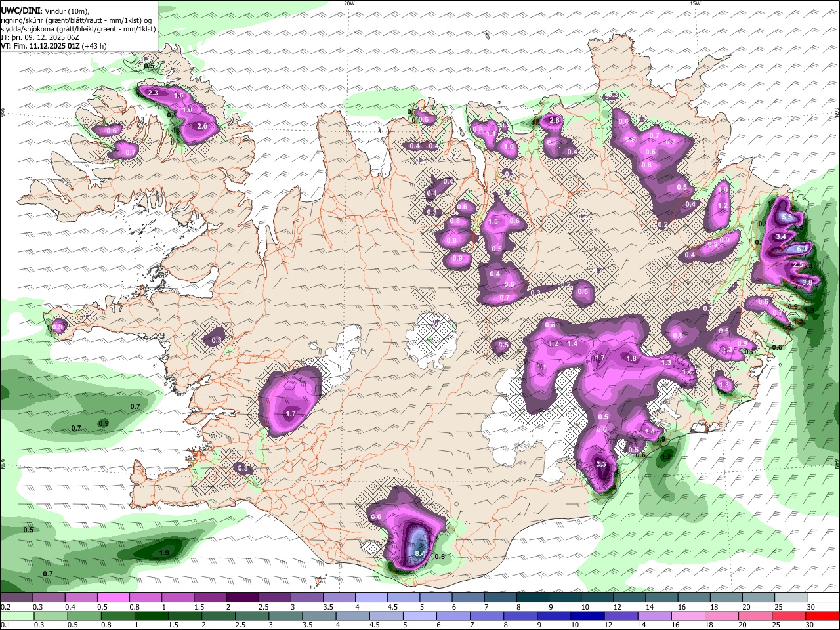The width and height of the screenshot is (840, 630).
Task: Click the "8.4" precipitation value on the map
Action: 420,555
